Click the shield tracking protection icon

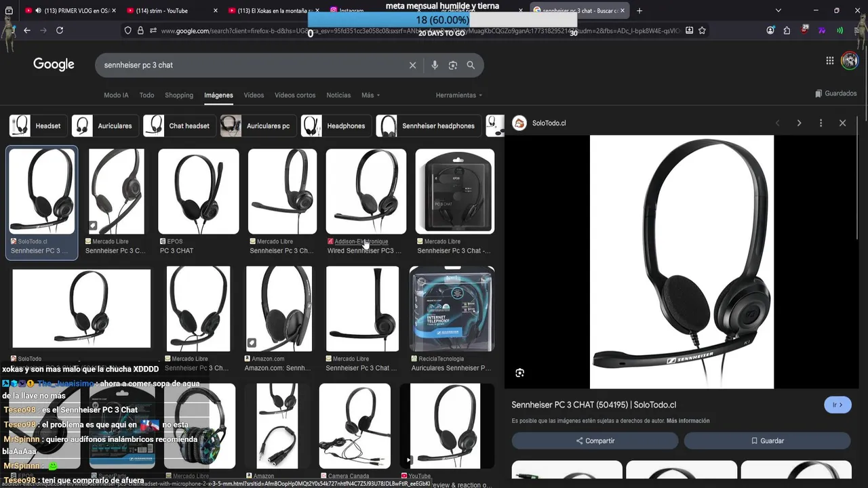pos(127,30)
